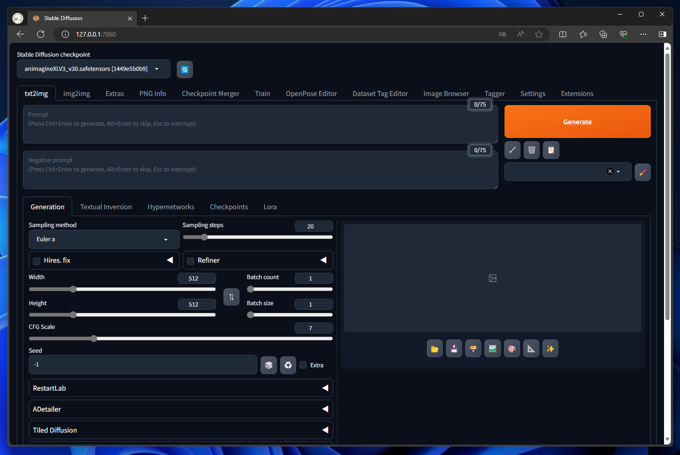The image size is (680, 455).
Task: Click the read prompt arrow icon
Action: pos(513,150)
